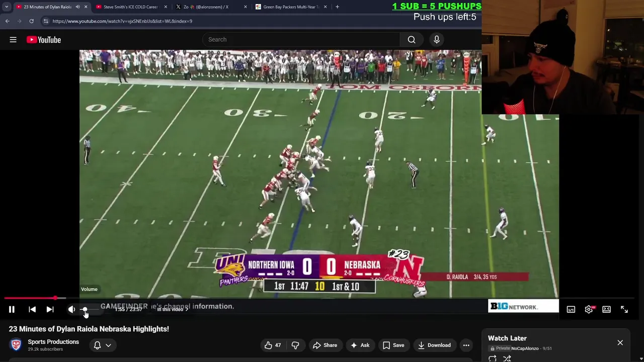Close the Green Bay Packers tab
This screenshot has height=362, width=644.
click(x=325, y=7)
